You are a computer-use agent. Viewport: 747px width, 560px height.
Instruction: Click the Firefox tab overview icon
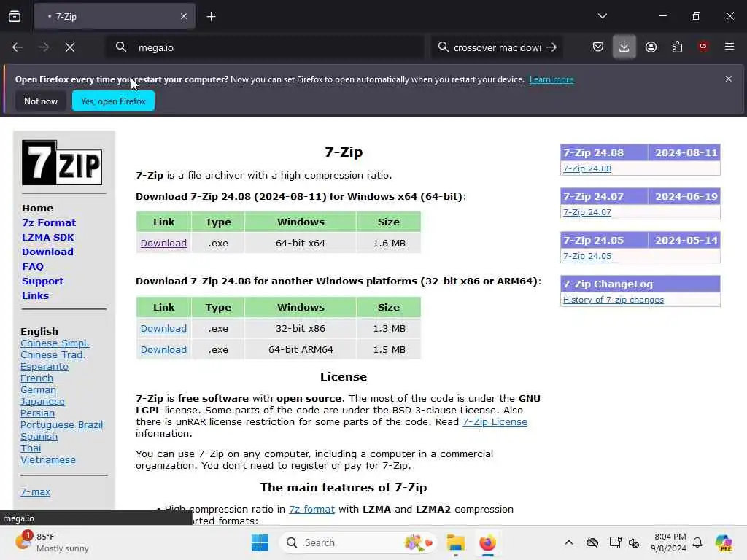point(15,16)
